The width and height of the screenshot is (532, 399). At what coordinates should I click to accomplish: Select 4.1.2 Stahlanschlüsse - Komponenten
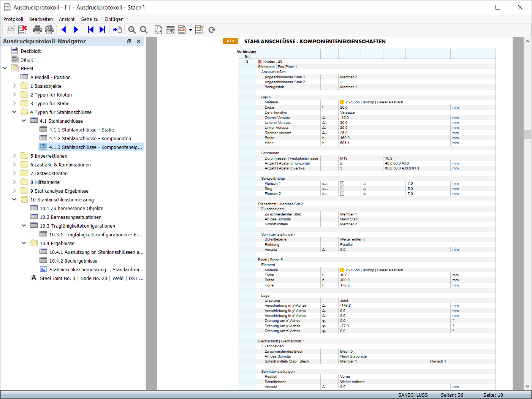(x=90, y=138)
